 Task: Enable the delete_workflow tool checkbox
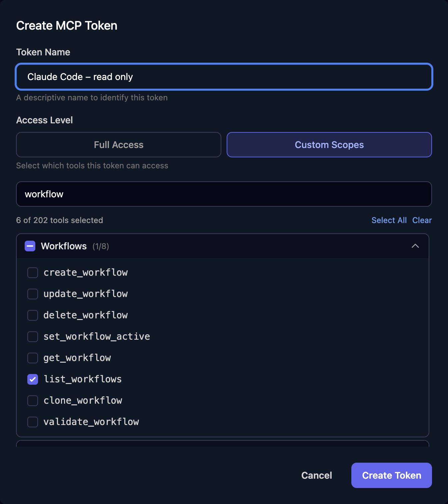tap(33, 315)
